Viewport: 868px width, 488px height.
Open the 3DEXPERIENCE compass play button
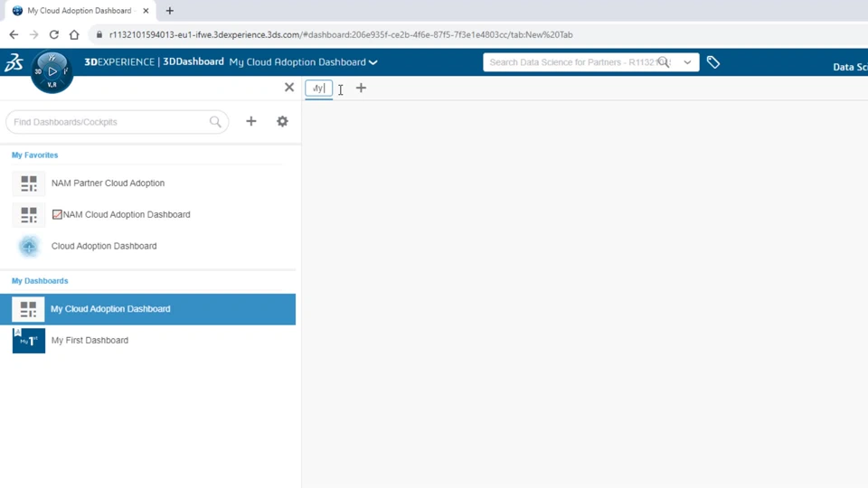point(52,70)
